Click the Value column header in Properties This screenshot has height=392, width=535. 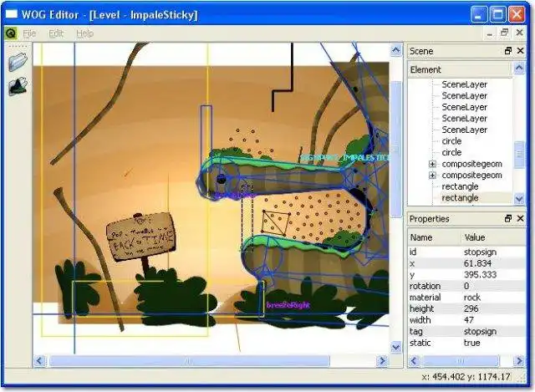click(x=493, y=237)
